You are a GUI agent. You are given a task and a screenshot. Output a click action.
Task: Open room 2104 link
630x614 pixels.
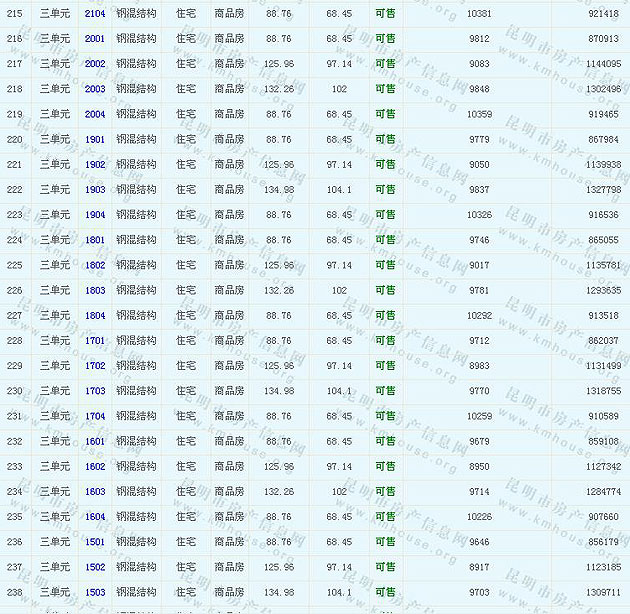(x=95, y=13)
